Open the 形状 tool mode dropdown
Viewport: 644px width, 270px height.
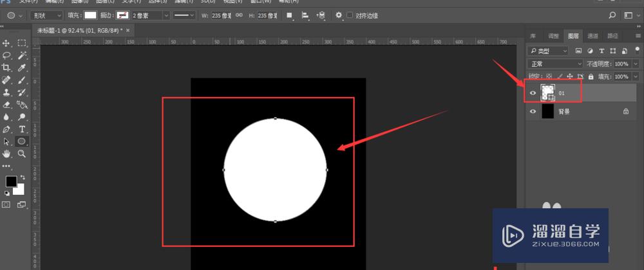tap(49, 15)
